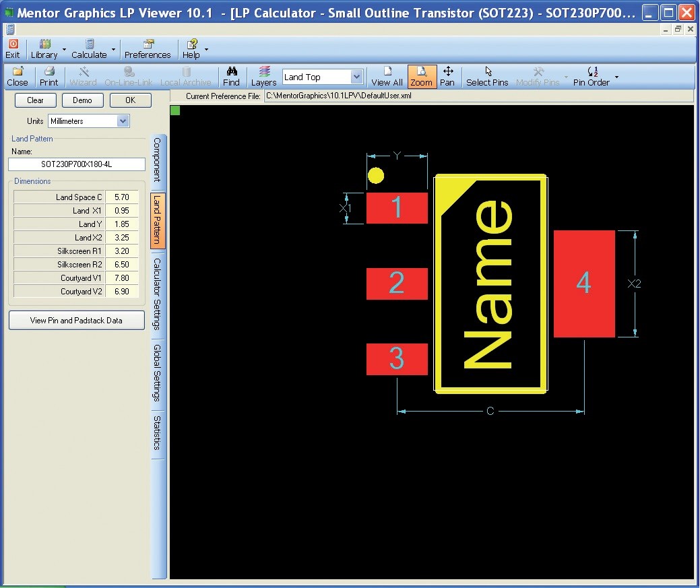Click red pad 1 in the viewer
The height and width of the screenshot is (588, 700).
point(397,208)
